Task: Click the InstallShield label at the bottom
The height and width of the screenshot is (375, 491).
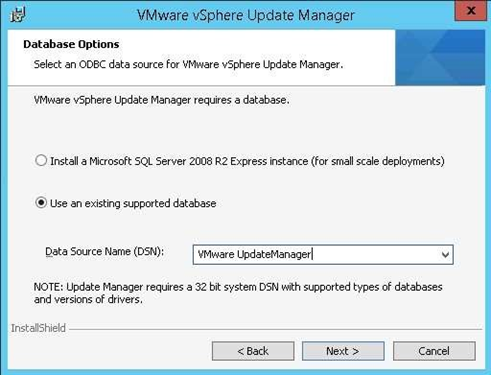Action: [38, 328]
